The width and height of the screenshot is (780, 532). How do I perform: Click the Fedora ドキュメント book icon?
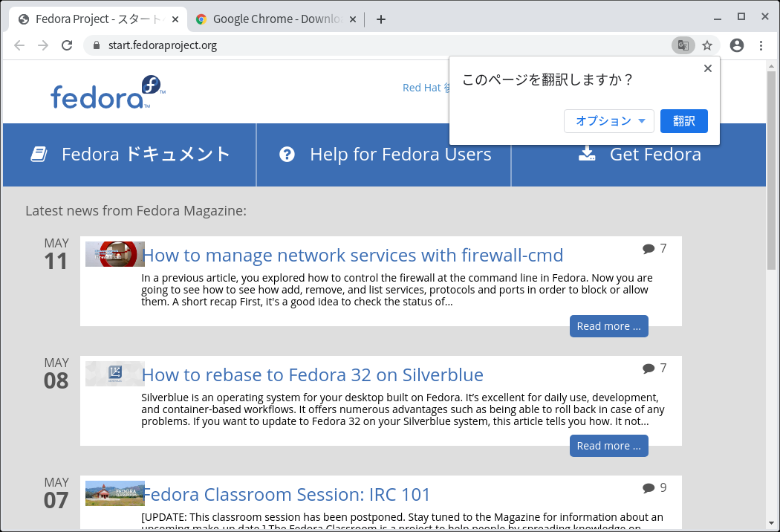tap(39, 155)
